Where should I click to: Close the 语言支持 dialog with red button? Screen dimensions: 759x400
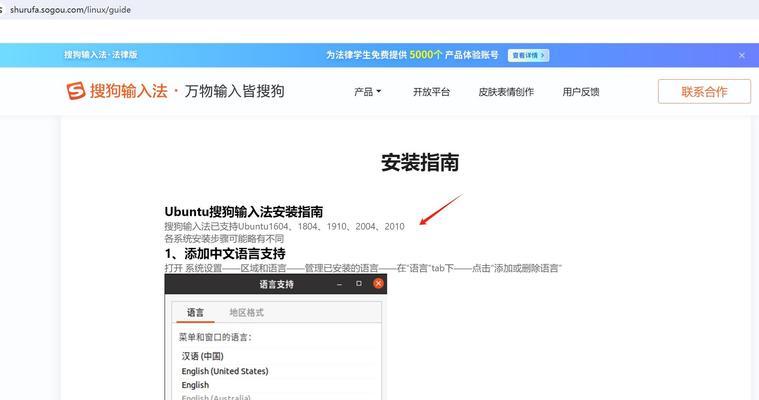coord(379,283)
